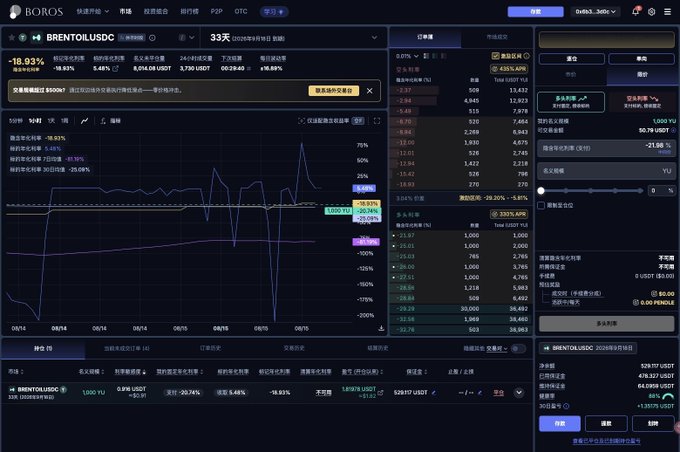Image resolution: width=680 pixels, height=452 pixels.
Task: Click the close position link in the BRENTOILUSDC row
Action: click(x=499, y=393)
